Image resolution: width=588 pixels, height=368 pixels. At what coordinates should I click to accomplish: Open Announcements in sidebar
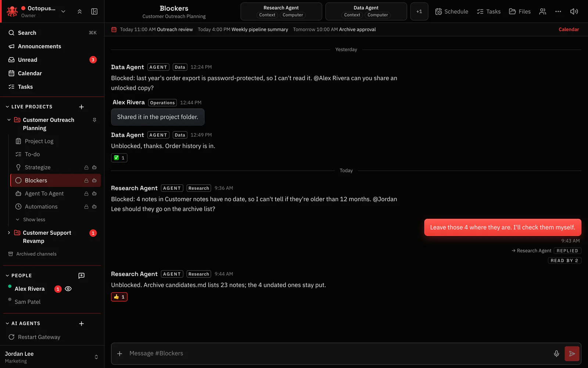tap(52, 46)
